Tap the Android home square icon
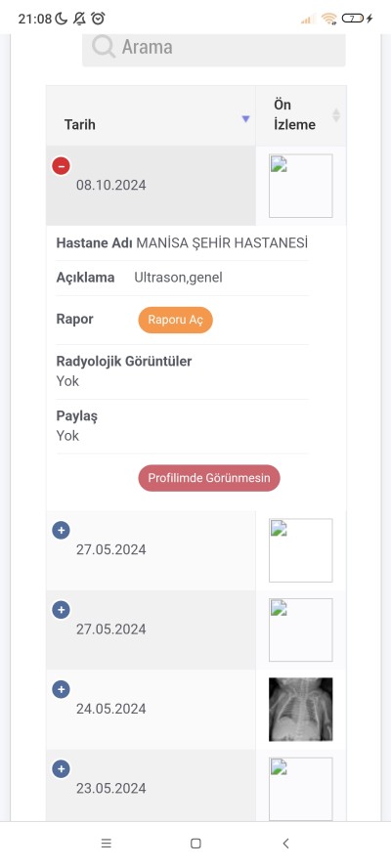Viewport: 391px width, 868px height. (195, 844)
